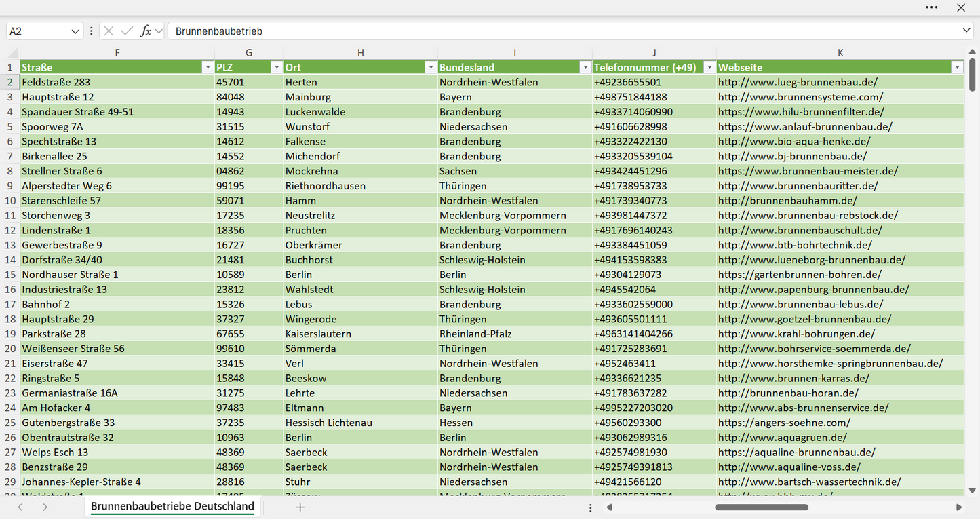Open link http://www.brunnensysteme.com/

pos(800,97)
